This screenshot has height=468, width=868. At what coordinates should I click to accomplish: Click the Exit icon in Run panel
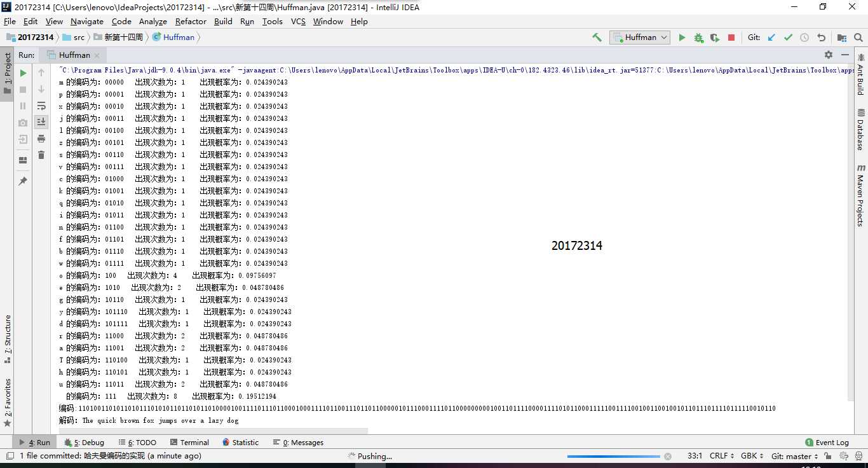[23, 139]
